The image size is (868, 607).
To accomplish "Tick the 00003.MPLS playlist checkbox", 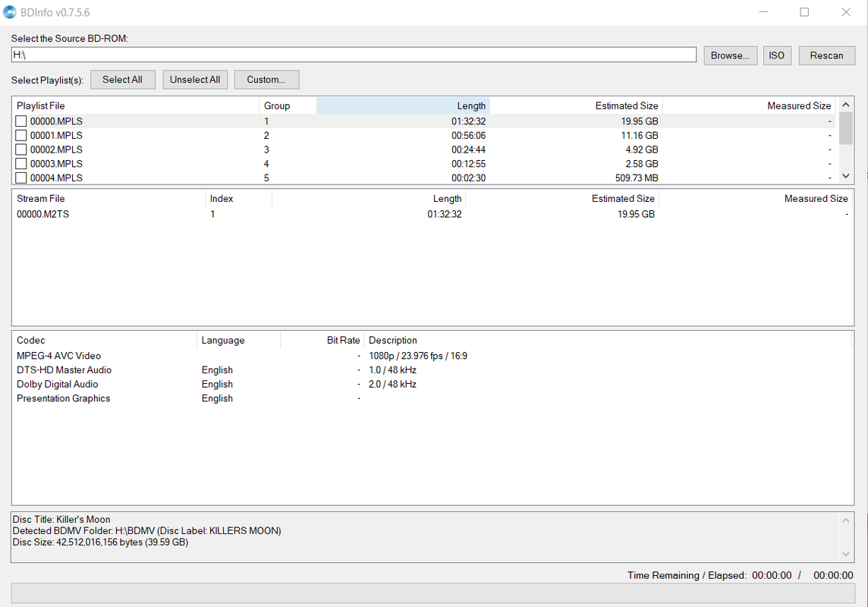I will click(21, 164).
